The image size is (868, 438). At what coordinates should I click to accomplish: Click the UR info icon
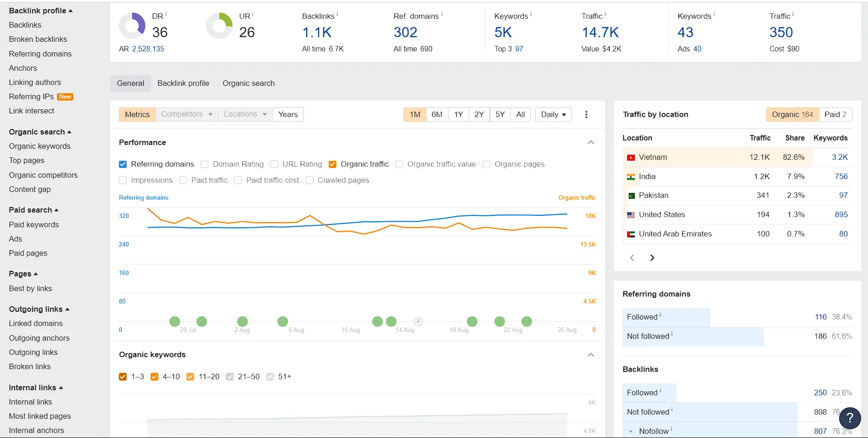tap(253, 14)
